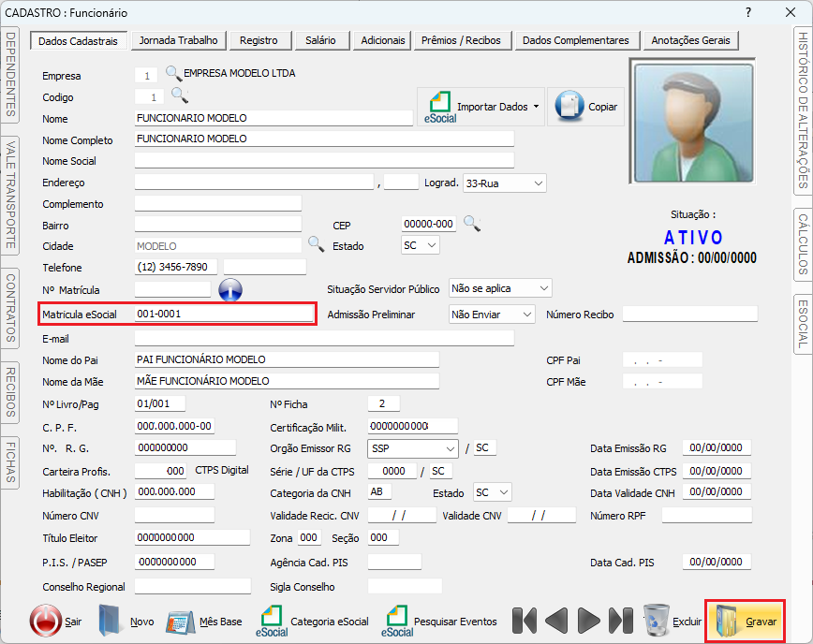Click the magnifier icon next to Empresa
Image resolution: width=813 pixels, height=644 pixels.
point(173,74)
